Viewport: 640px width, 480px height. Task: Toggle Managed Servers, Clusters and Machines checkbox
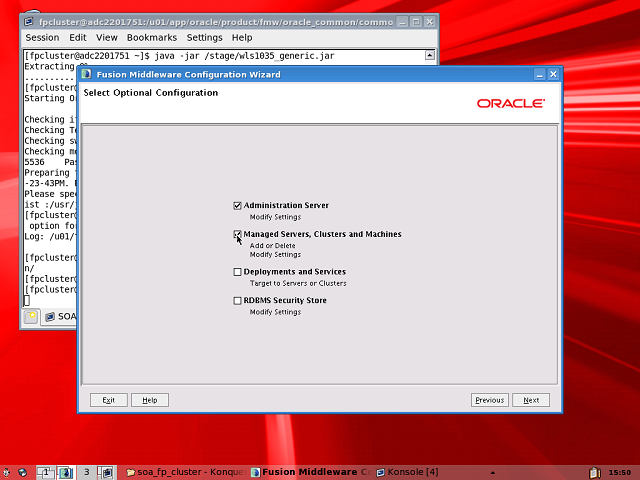tap(237, 234)
